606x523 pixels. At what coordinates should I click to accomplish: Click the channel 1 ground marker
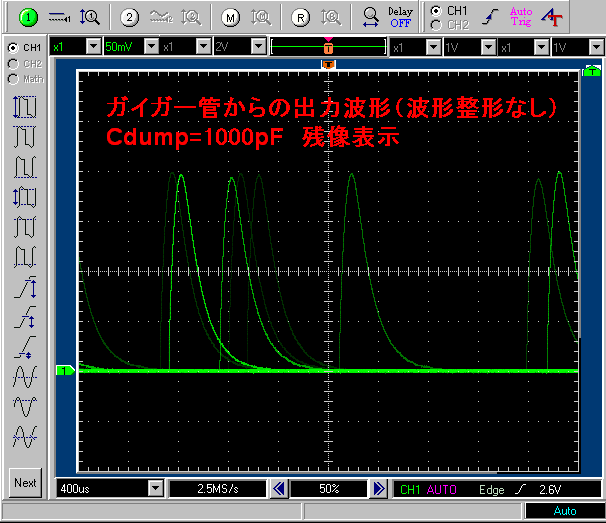(65, 371)
